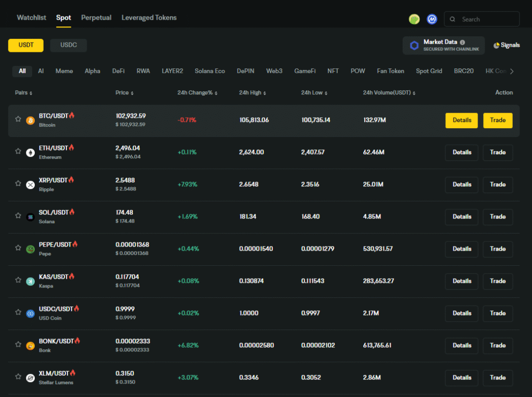Viewport: 532px width, 397px height.
Task: Open Details for BTC/USDT
Action: (461, 120)
